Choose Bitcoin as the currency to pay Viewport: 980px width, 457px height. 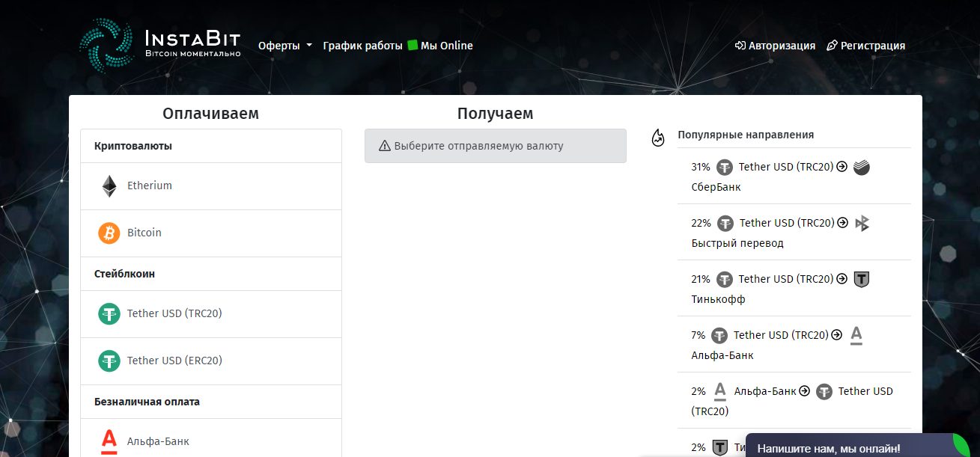pyautogui.click(x=211, y=233)
